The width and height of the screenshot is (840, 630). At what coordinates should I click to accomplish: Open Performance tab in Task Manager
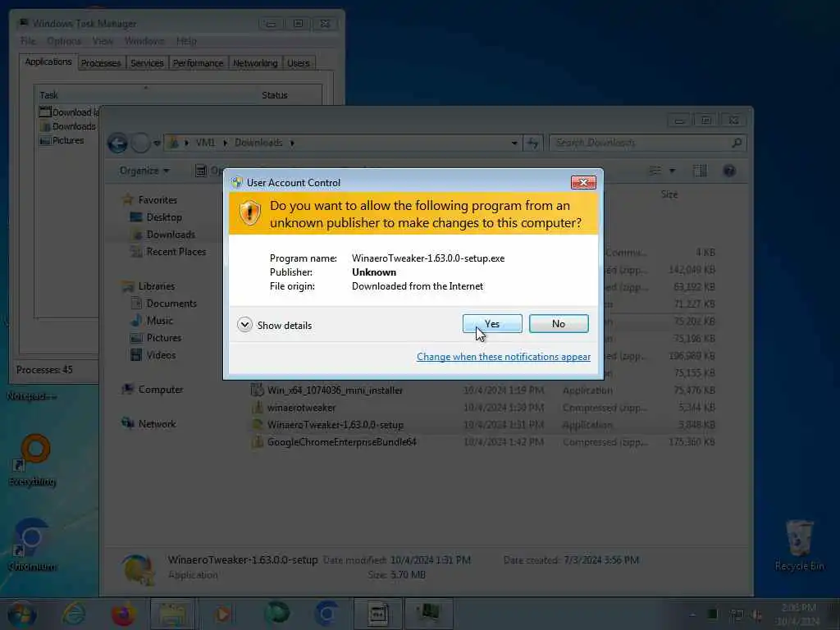point(198,63)
